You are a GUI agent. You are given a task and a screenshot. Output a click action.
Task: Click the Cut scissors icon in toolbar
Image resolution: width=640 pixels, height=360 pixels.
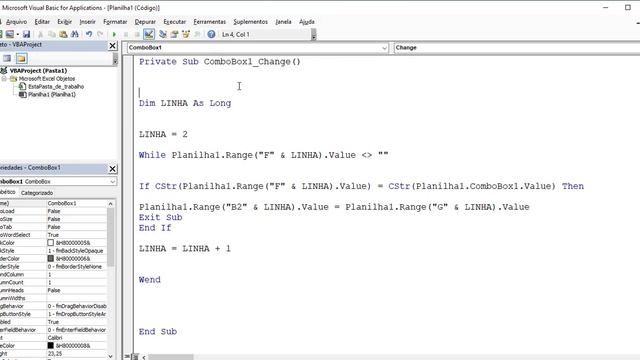40,34
